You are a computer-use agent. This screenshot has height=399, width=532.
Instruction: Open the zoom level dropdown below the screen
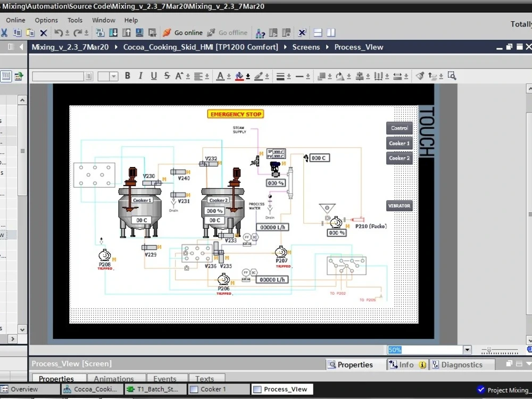click(x=467, y=350)
